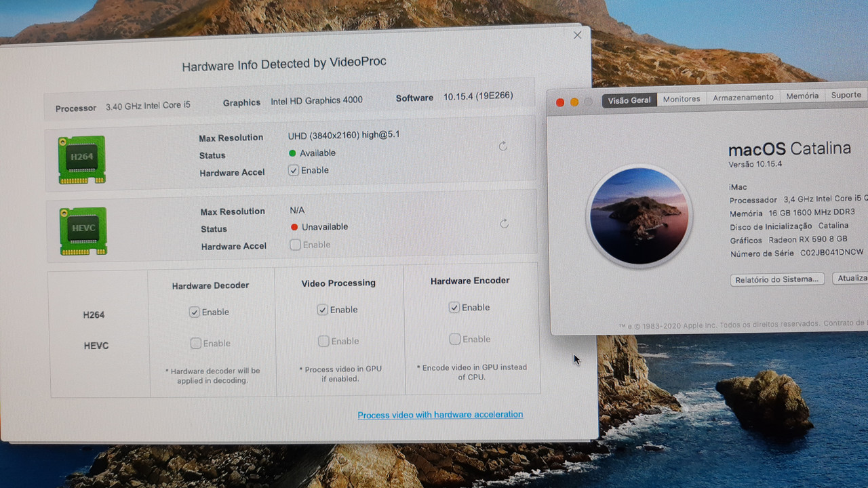The image size is (868, 488).
Task: Click the macOS Catalina artwork image
Action: coord(639,216)
